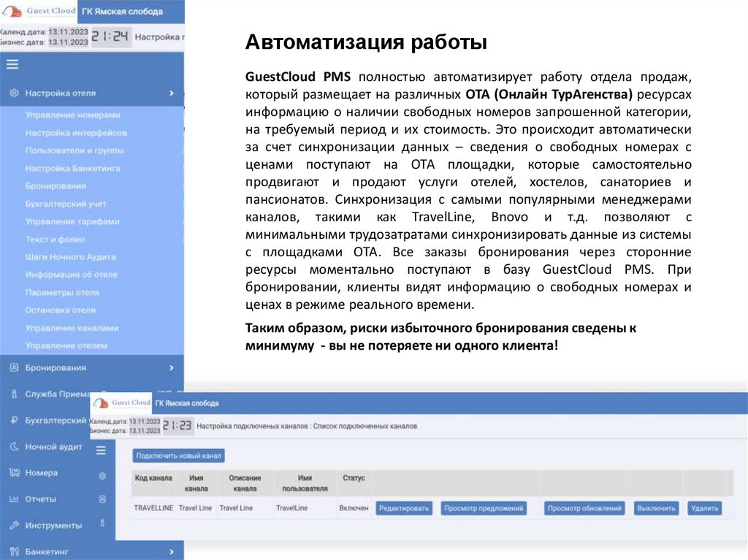Select Текст и фолио item
Screen dimensions: 748x560
[x=55, y=239]
